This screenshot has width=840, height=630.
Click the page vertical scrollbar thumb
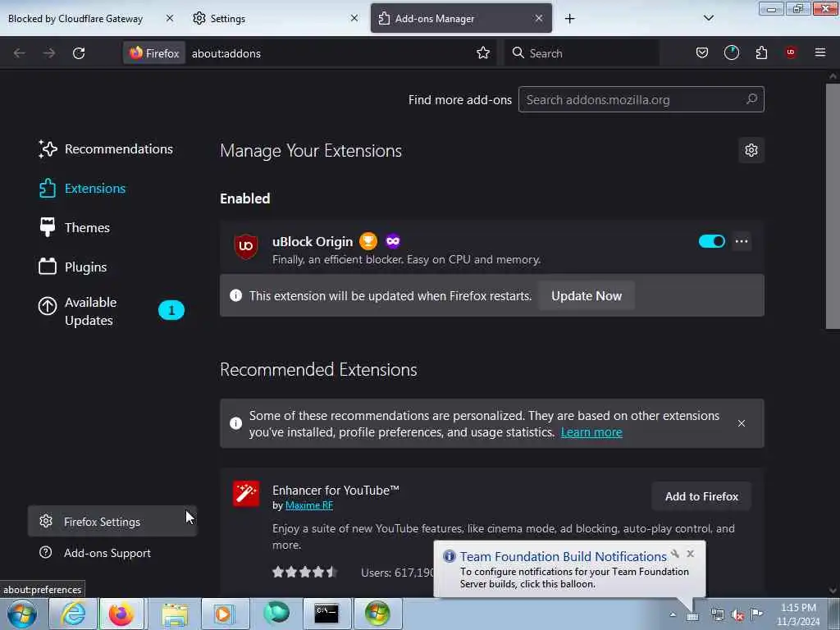click(x=833, y=206)
